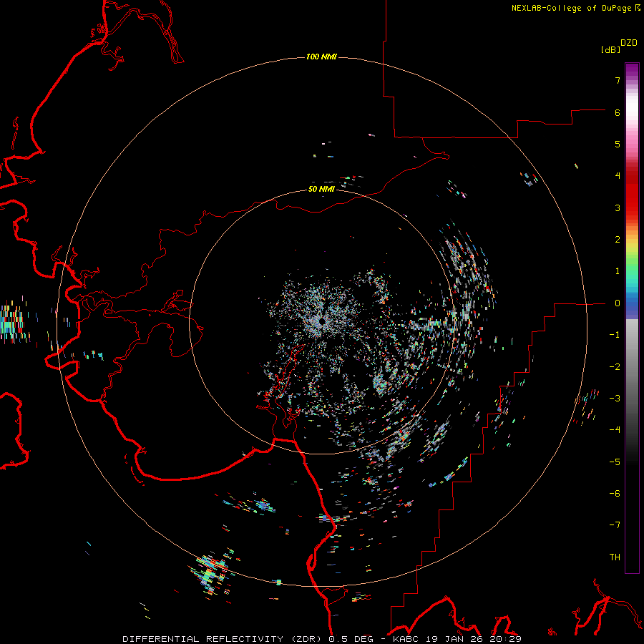Click the -3 value on the scale
644x644 pixels.
(x=615, y=399)
